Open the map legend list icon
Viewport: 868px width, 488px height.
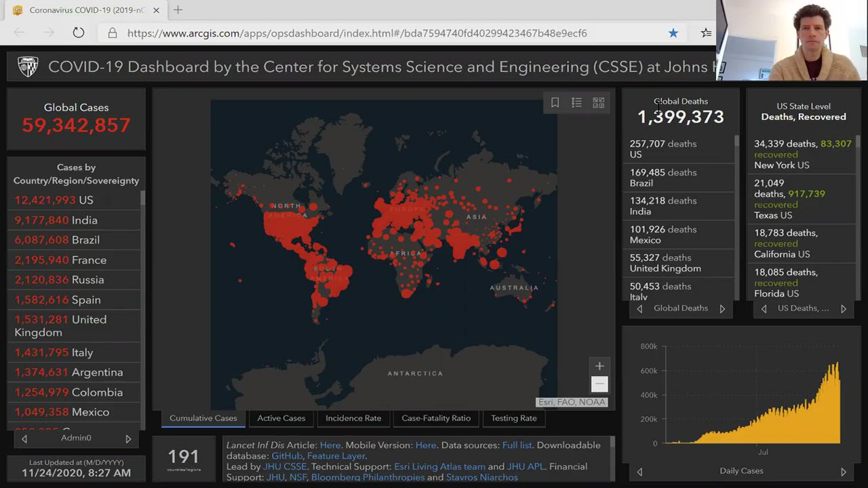[576, 102]
